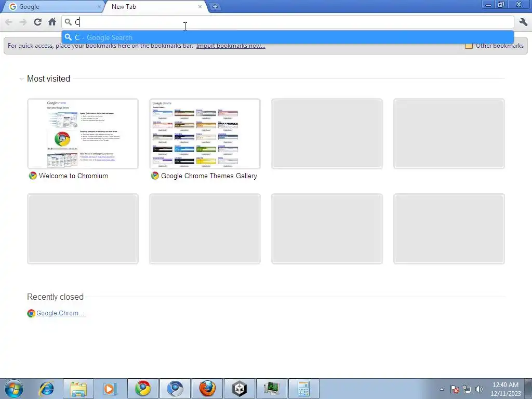
Task: Reopen recently closed 'Google Chrom...' page
Action: coord(60,313)
